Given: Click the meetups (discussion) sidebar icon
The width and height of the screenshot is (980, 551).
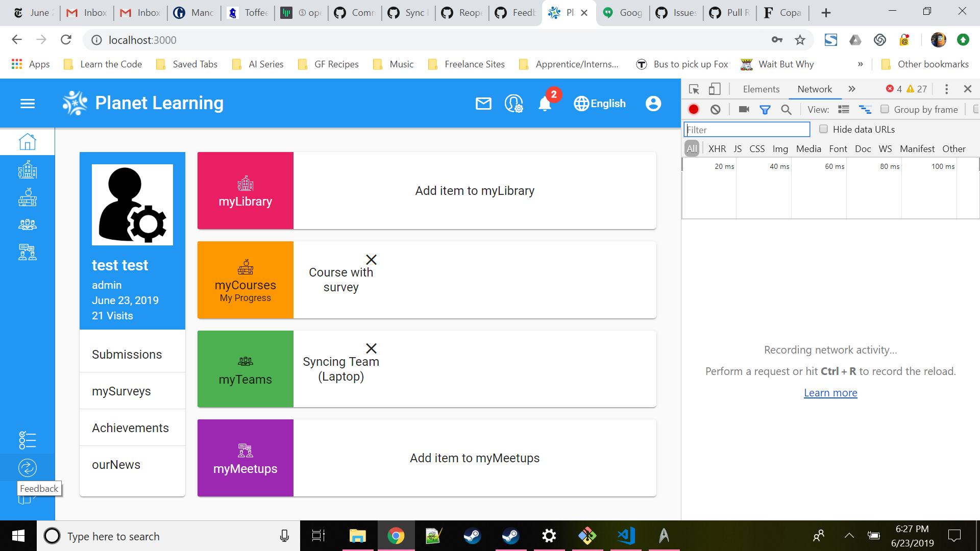Looking at the screenshot, I should (28, 252).
